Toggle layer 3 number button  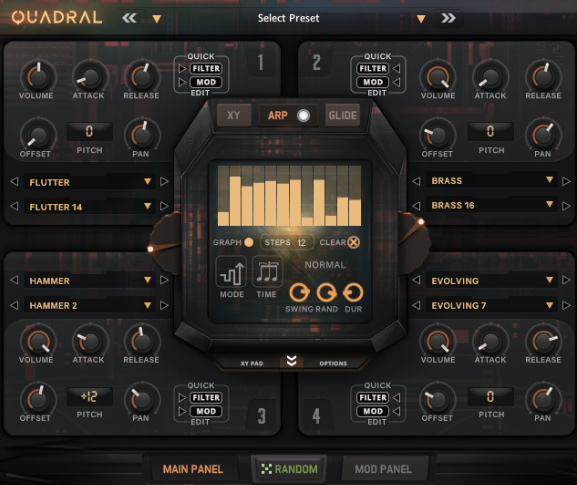[261, 416]
